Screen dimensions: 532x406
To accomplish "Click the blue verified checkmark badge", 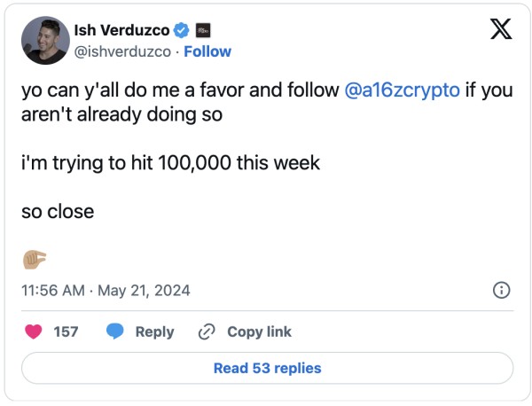I will pyautogui.click(x=182, y=31).
